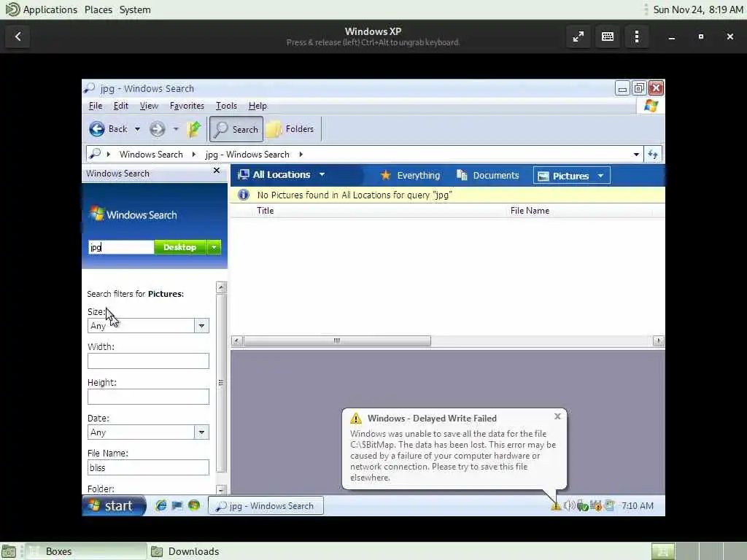Screen dimensions: 747x560
Task: Open the Back button history dropdown arrow
Action: 137,129
